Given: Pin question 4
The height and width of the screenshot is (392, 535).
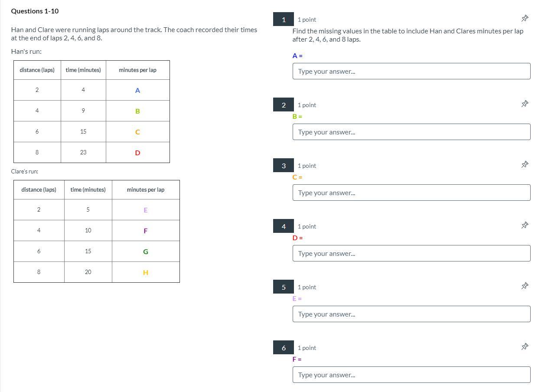Looking at the screenshot, I should (525, 225).
